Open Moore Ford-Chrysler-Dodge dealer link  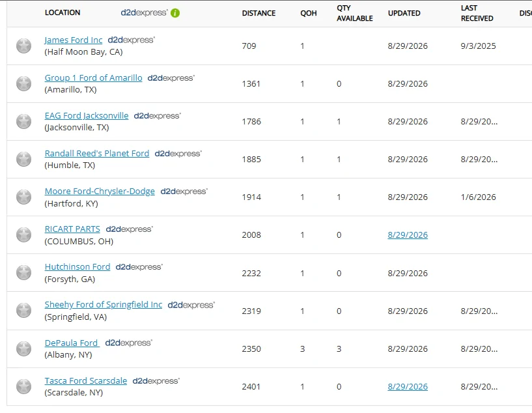[100, 192]
